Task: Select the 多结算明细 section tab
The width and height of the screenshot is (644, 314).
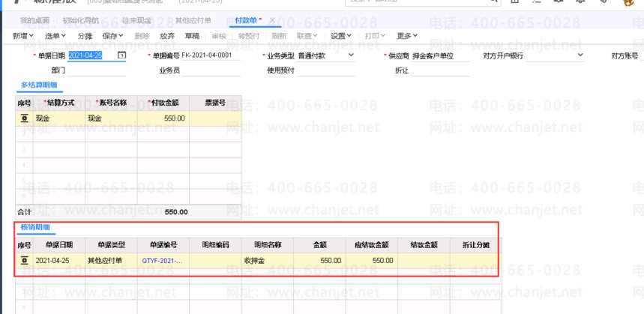Action: 40,85
